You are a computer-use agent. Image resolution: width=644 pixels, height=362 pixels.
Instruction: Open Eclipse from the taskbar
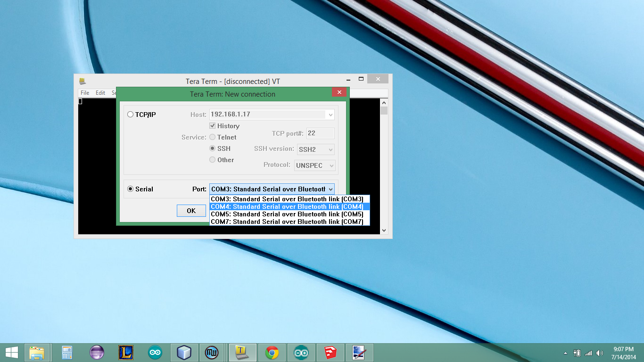97,353
